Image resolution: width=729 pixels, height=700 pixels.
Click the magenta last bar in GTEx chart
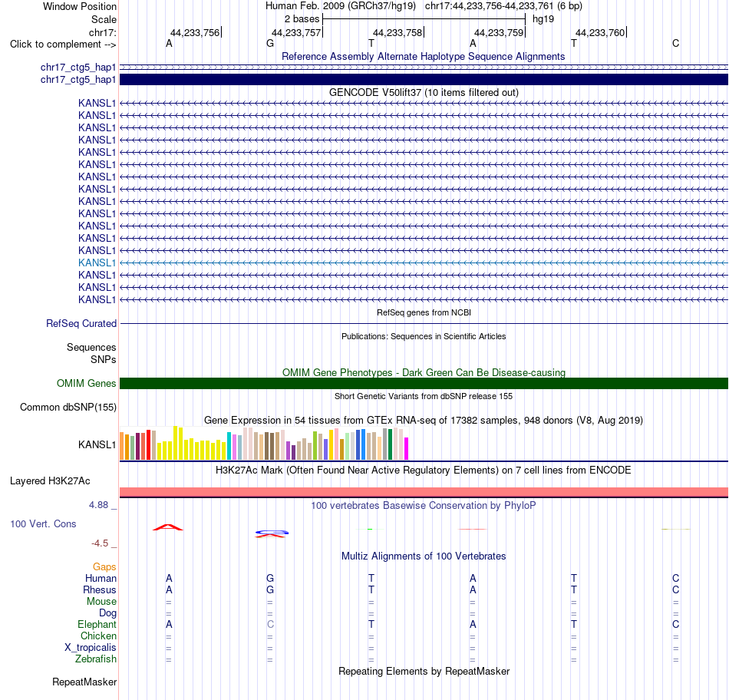[407, 449]
